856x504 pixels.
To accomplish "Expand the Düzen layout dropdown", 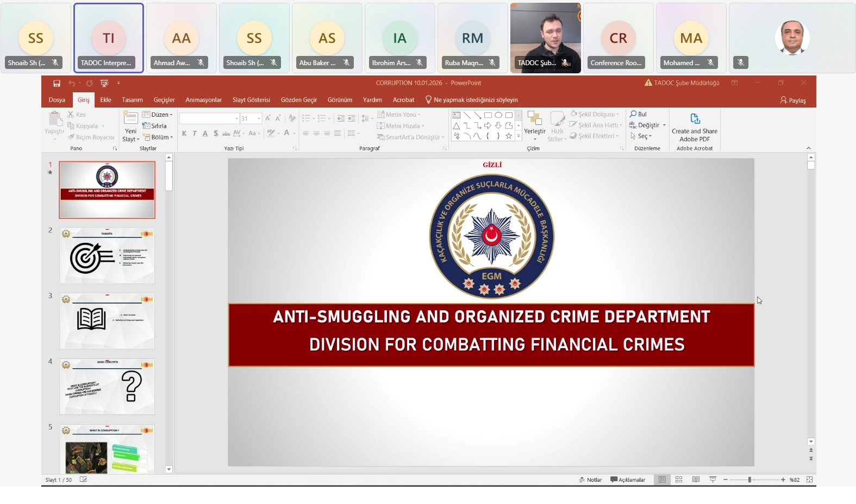I will coord(158,115).
